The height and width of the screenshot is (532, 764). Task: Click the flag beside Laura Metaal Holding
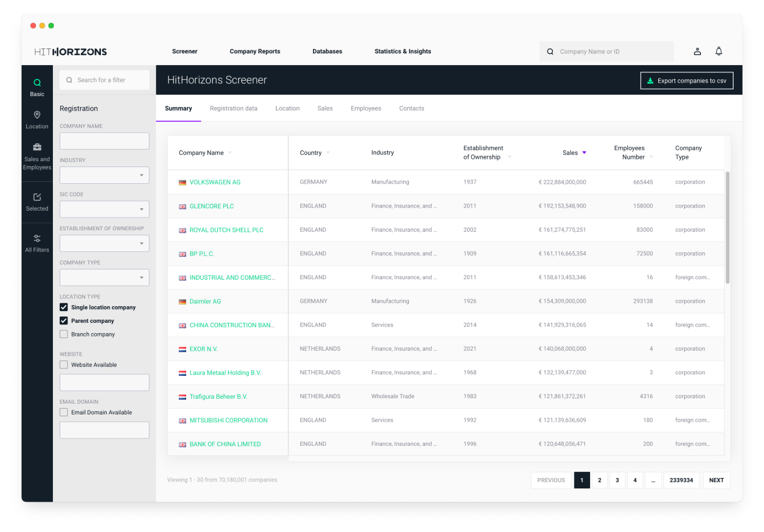pos(182,373)
